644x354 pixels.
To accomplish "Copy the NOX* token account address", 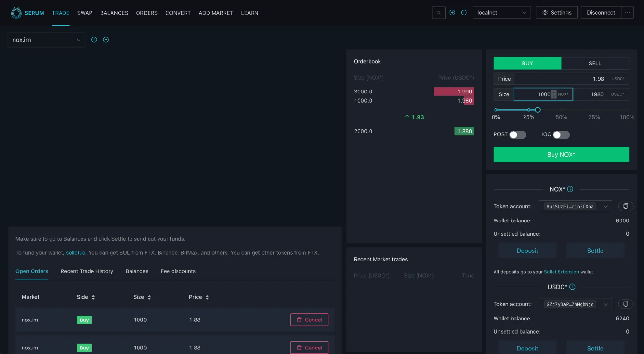I will pos(625,206).
